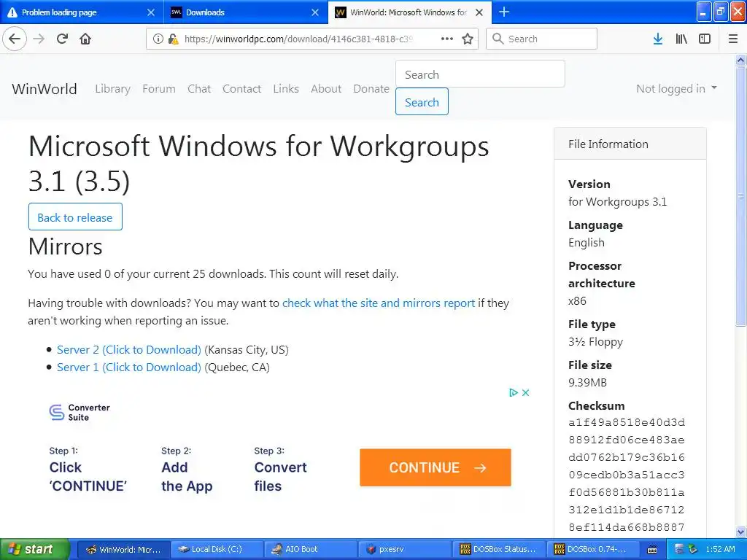Open the Library bookshelf icon
This screenshot has width=747, height=560.
681,39
